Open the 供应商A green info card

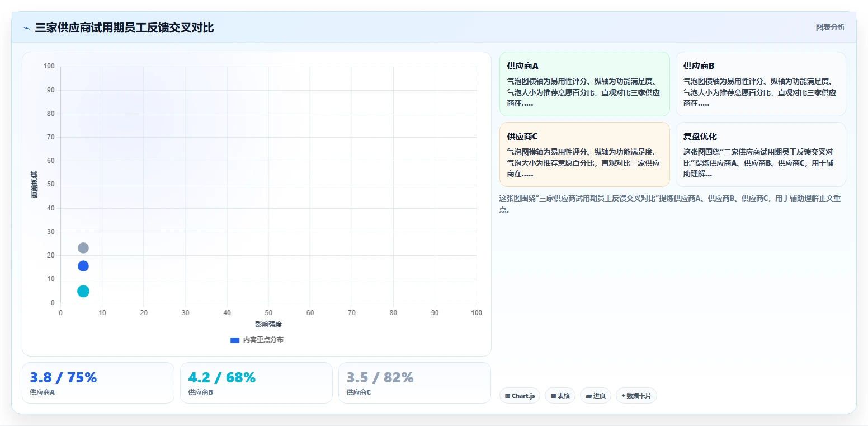click(584, 84)
